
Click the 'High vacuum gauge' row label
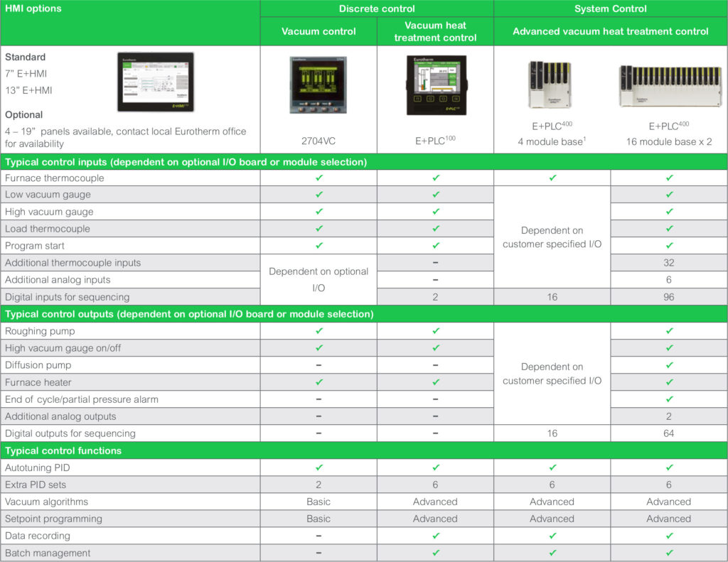49,212
